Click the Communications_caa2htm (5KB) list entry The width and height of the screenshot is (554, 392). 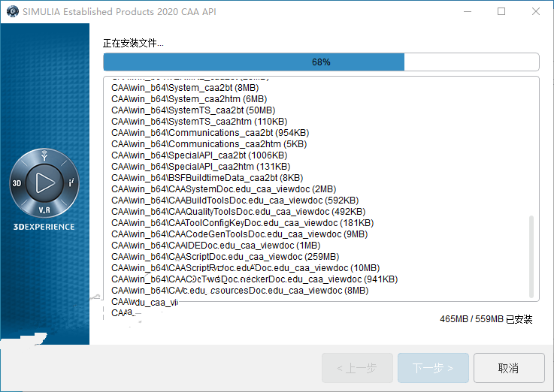click(209, 144)
